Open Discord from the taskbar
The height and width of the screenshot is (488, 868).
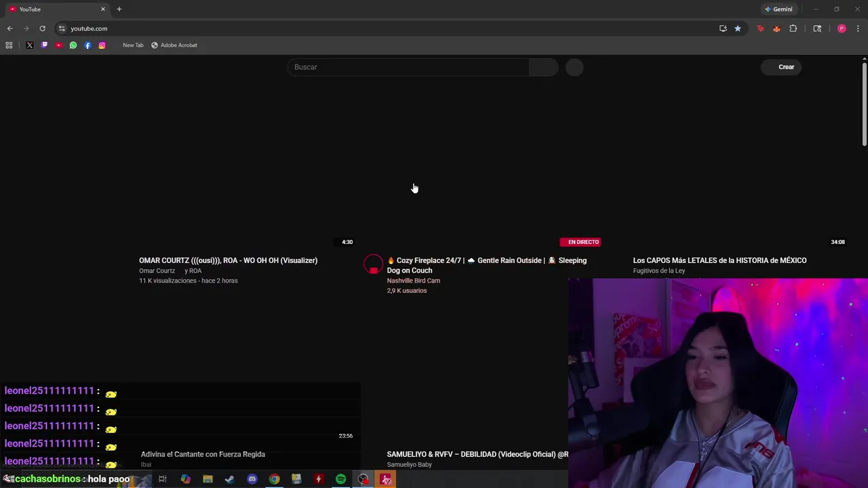click(252, 479)
